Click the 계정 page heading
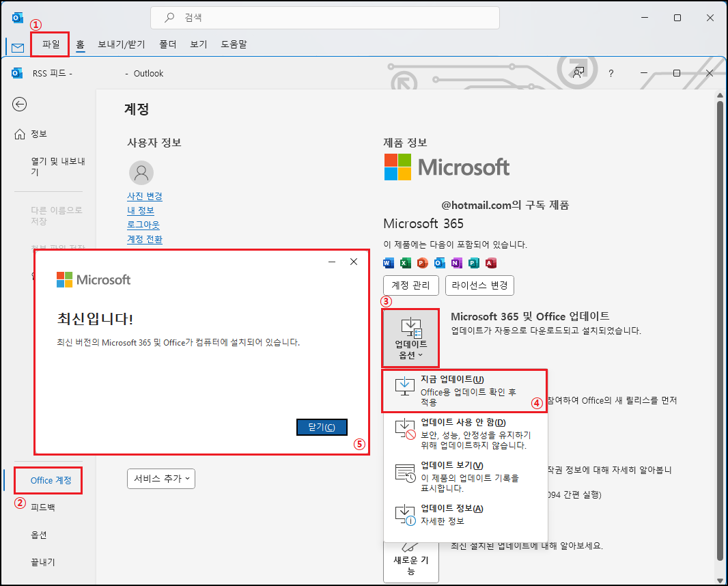This screenshot has height=586, width=728. point(137,109)
